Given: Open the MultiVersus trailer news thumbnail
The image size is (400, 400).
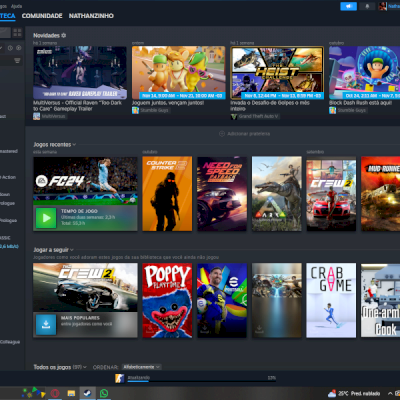Looking at the screenshot, I should pyautogui.click(x=80, y=73).
